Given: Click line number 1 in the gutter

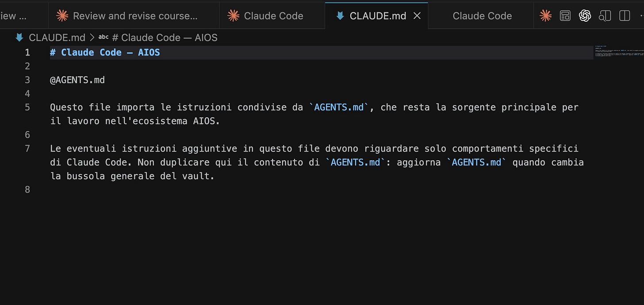Looking at the screenshot, I should pyautogui.click(x=27, y=52).
